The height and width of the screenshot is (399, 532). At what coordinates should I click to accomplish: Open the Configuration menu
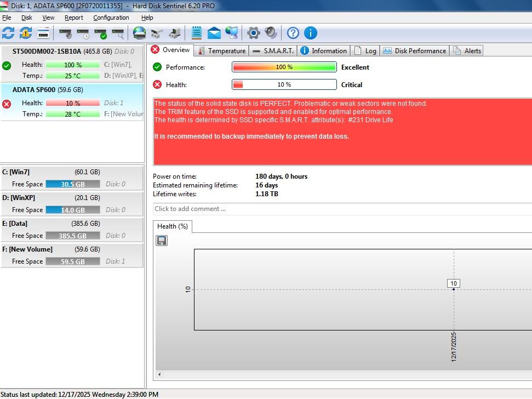[111, 18]
